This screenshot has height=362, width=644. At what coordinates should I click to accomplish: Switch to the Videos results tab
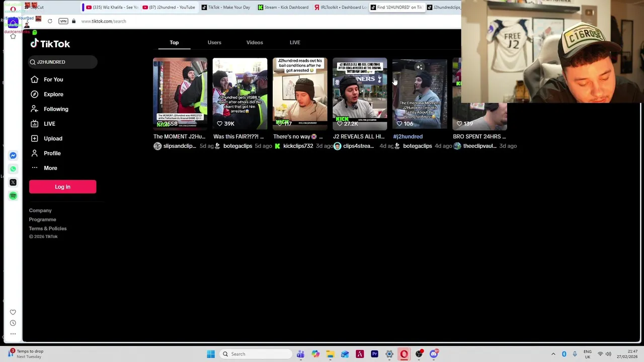[255, 42]
